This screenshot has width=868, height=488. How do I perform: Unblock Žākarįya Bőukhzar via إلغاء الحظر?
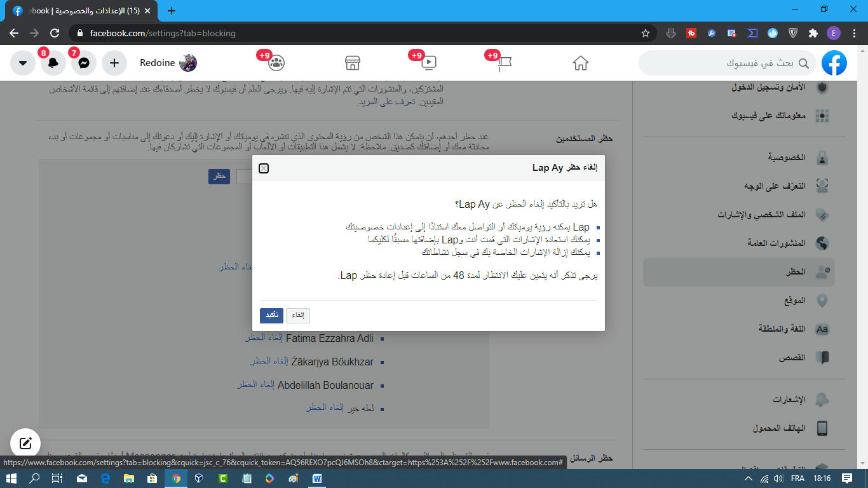pyautogui.click(x=268, y=362)
